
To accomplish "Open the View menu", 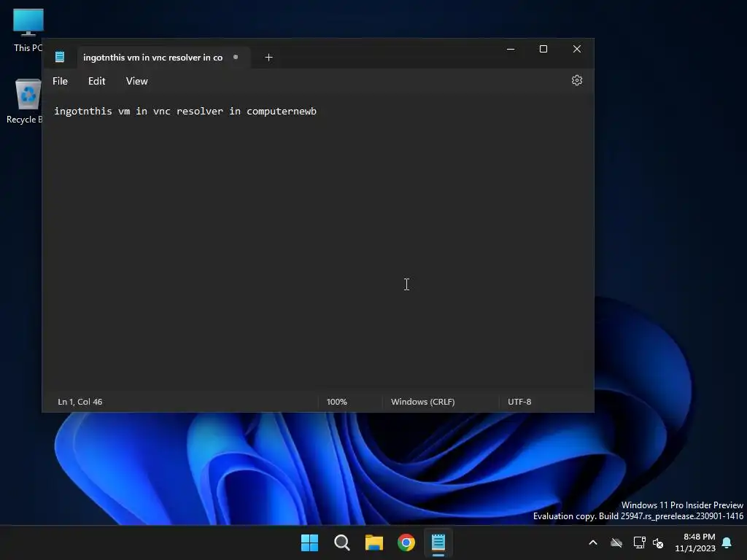I will (136, 81).
